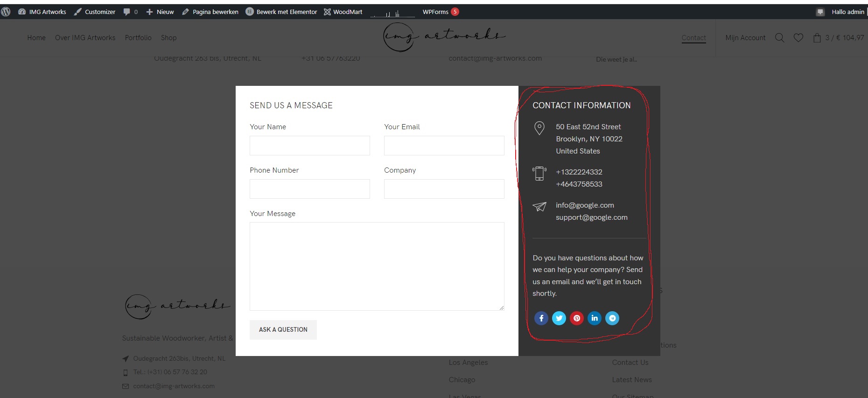Open Chicago footer link

tap(462, 380)
